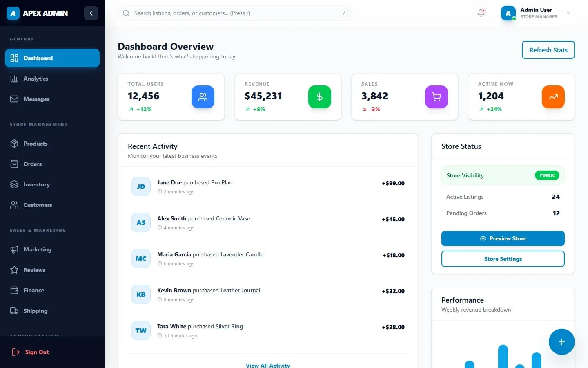Click the JD avatar for Jane Doe
Image resolution: width=588 pixels, height=368 pixels.
click(141, 186)
